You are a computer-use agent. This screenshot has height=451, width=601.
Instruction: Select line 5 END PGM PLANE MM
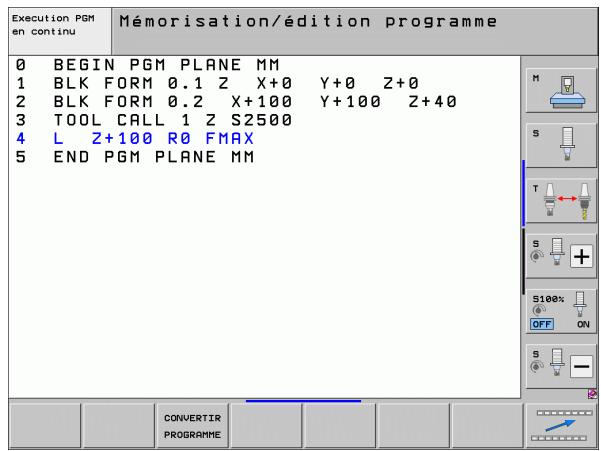135,157
